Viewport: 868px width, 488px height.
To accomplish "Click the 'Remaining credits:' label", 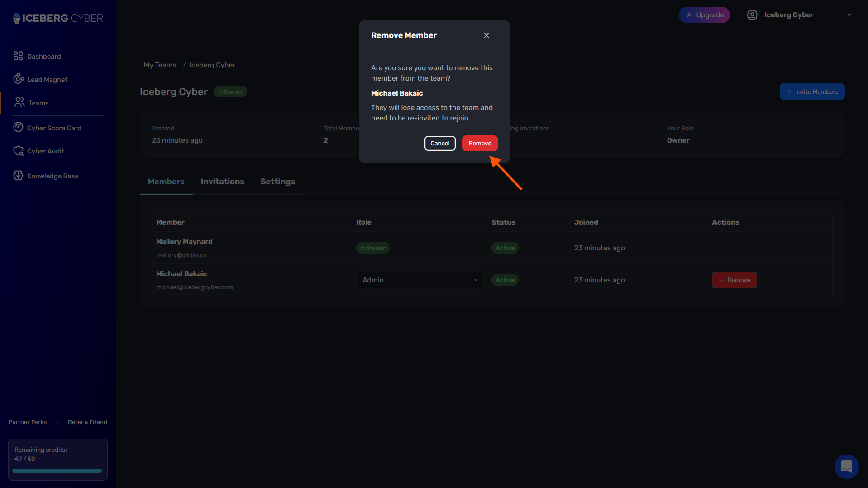I will [41, 450].
